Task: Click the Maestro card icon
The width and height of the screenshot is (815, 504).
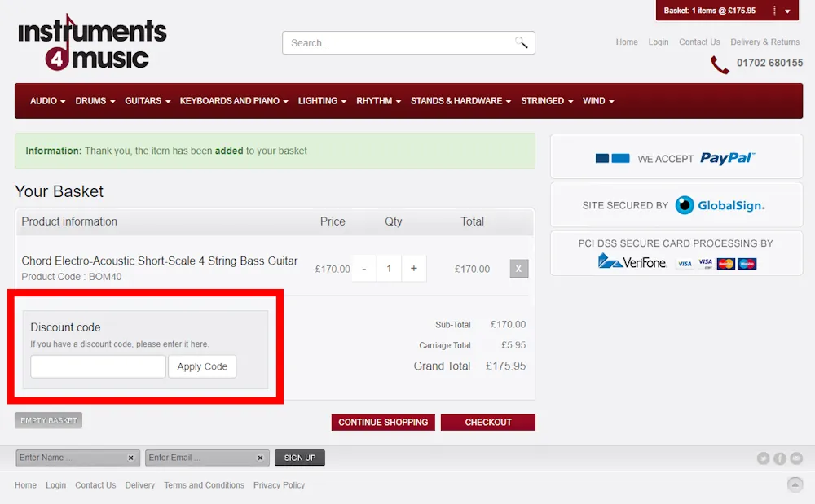Action: click(747, 264)
